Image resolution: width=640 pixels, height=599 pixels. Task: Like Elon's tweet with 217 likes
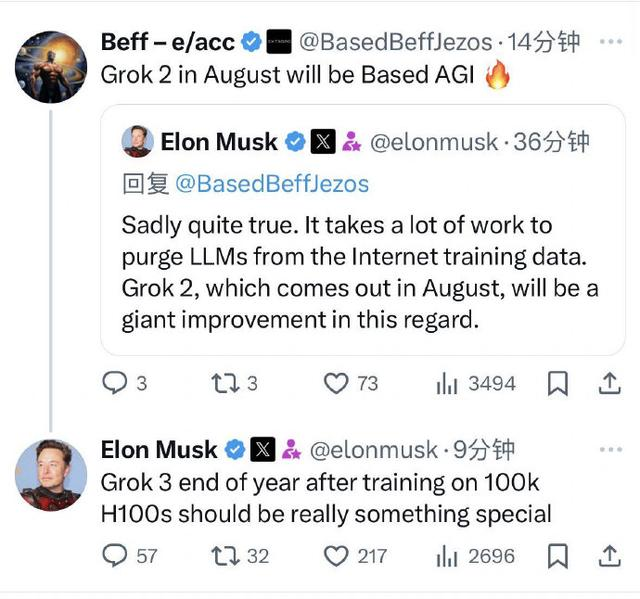pyautogui.click(x=338, y=555)
